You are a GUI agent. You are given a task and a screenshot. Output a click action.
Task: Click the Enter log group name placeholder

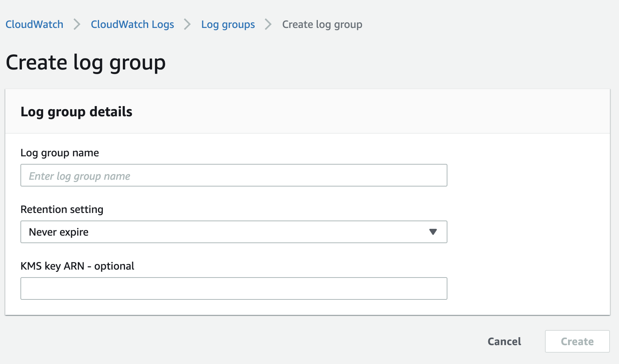pyautogui.click(x=80, y=176)
